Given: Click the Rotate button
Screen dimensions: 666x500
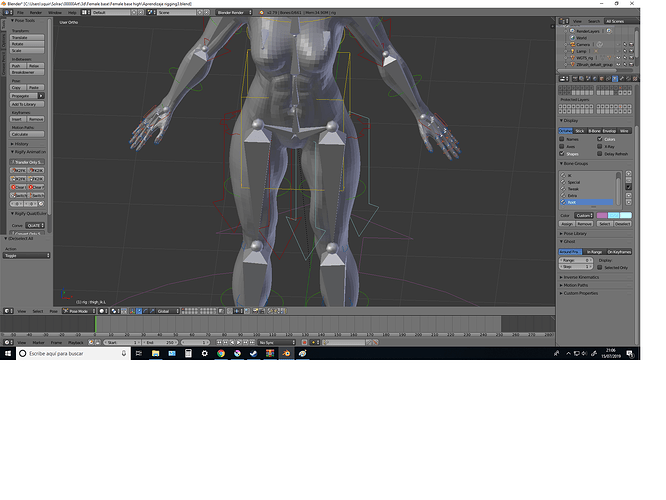Looking at the screenshot, I should (27, 44).
